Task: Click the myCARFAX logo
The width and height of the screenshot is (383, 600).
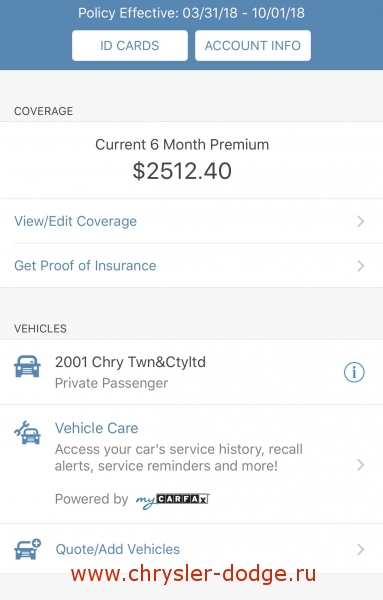Action: (x=173, y=500)
